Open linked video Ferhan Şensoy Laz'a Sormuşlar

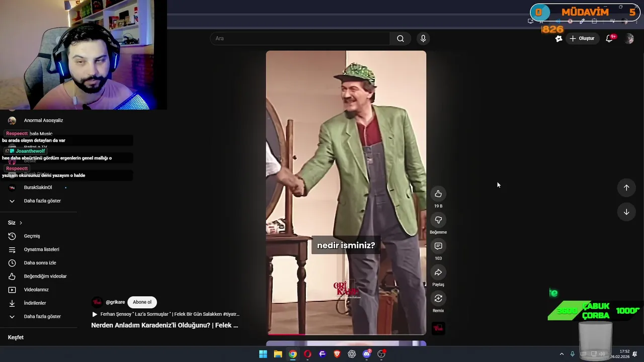tap(166, 314)
